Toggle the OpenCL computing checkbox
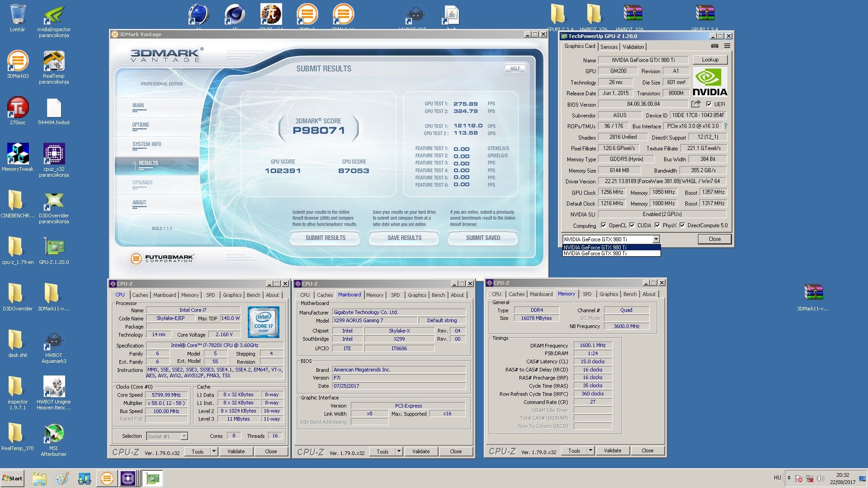The width and height of the screenshot is (868, 488). [603, 225]
